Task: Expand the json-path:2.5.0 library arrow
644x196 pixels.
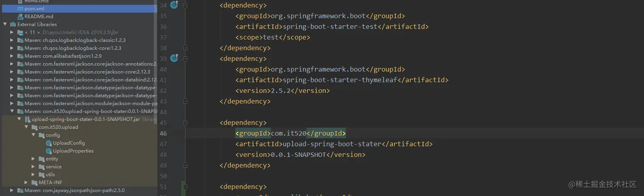Action: click(x=12, y=190)
